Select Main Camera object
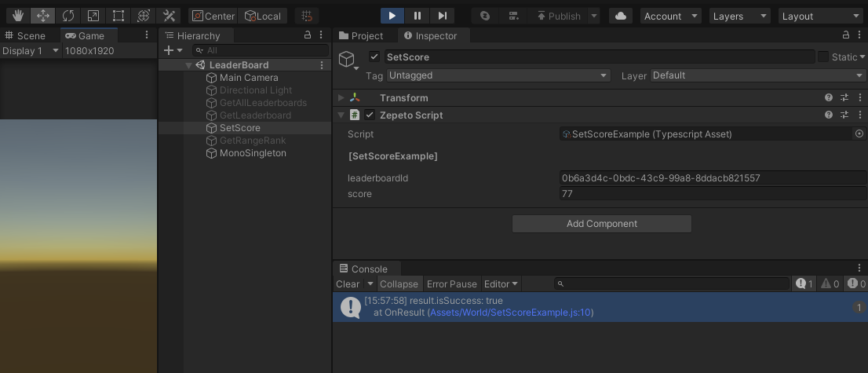The width and height of the screenshot is (868, 373). (x=249, y=78)
